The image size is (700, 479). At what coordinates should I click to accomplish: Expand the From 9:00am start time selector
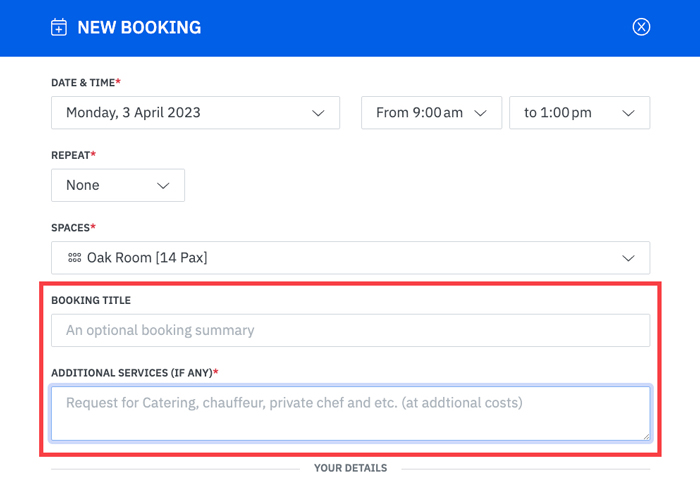[x=430, y=113]
